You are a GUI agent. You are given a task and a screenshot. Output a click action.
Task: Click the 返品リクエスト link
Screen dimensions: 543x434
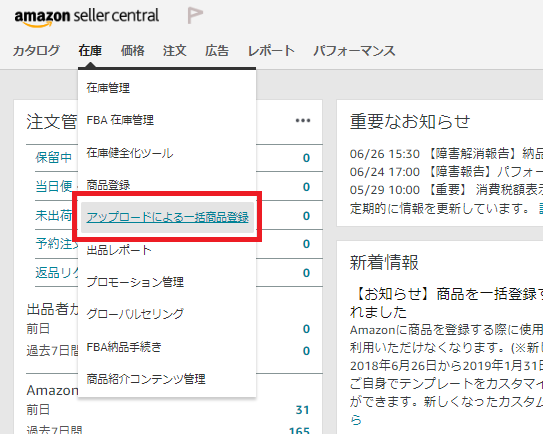(56, 273)
